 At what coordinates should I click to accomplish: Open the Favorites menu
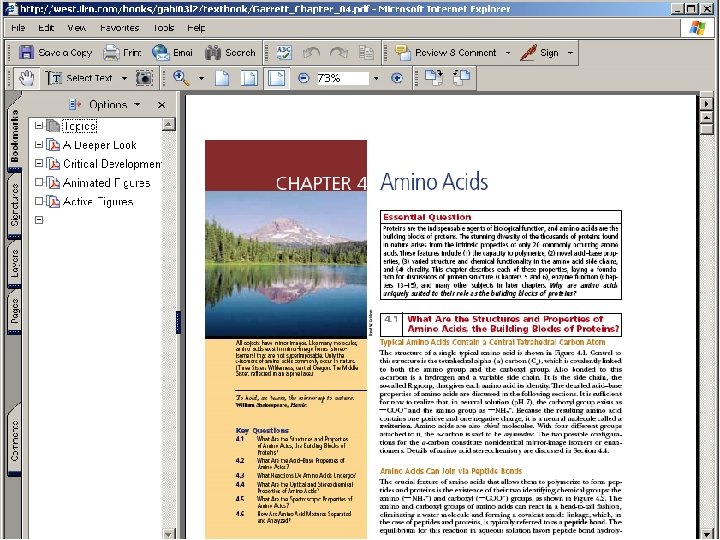pyautogui.click(x=119, y=28)
